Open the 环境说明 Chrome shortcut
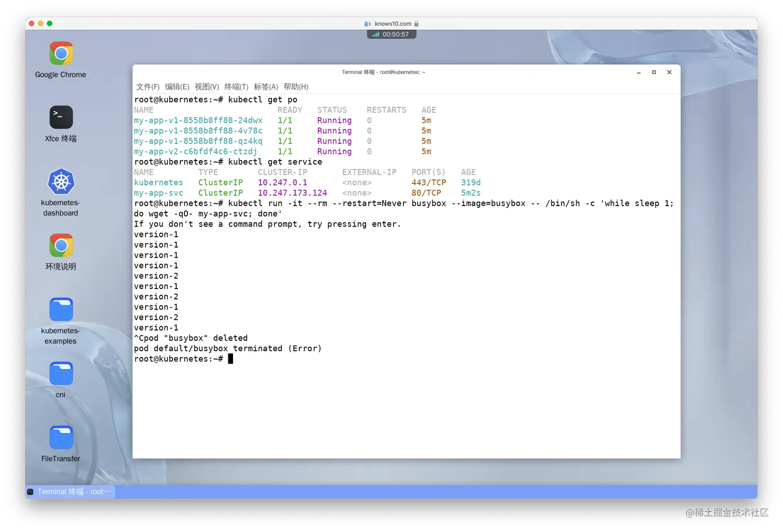This screenshot has height=532, width=783. (61, 246)
